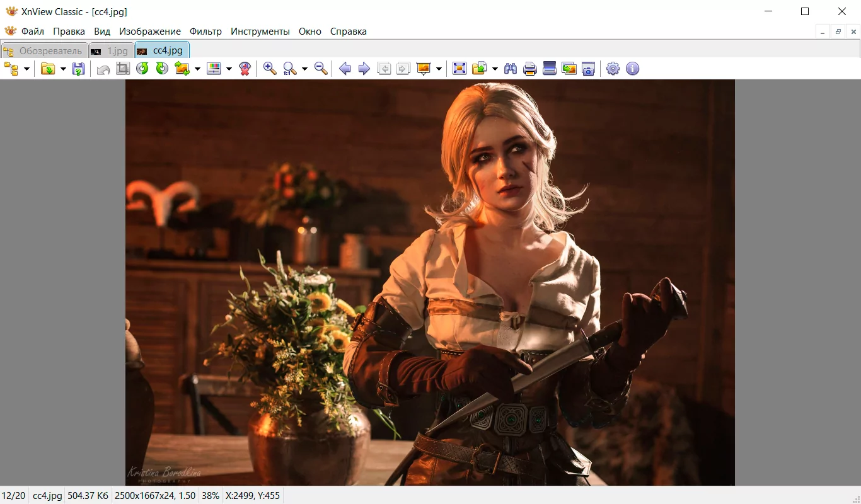
Task: Show image information with the info icon
Action: click(x=633, y=69)
